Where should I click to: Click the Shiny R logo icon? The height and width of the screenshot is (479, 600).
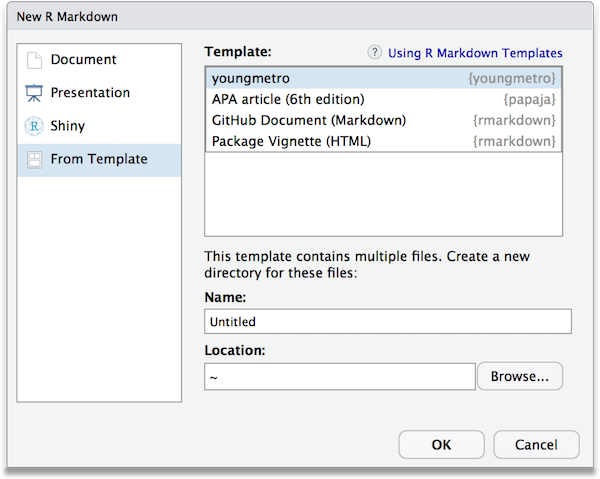point(34,126)
